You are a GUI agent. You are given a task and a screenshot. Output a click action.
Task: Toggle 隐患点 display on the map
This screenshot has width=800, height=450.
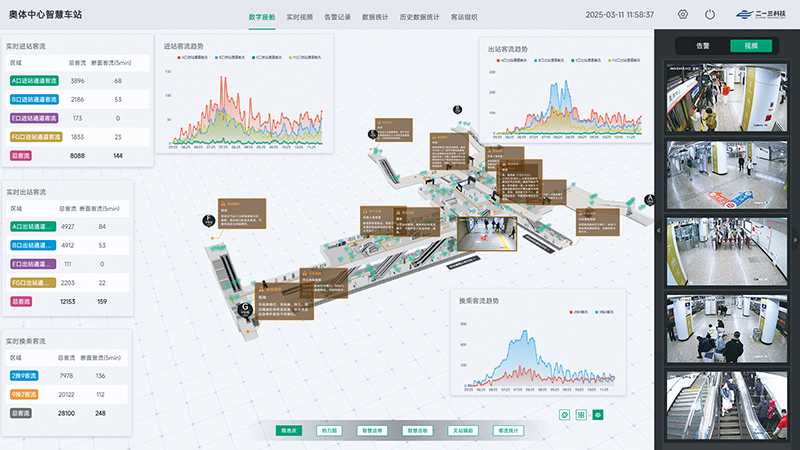[x=290, y=430]
